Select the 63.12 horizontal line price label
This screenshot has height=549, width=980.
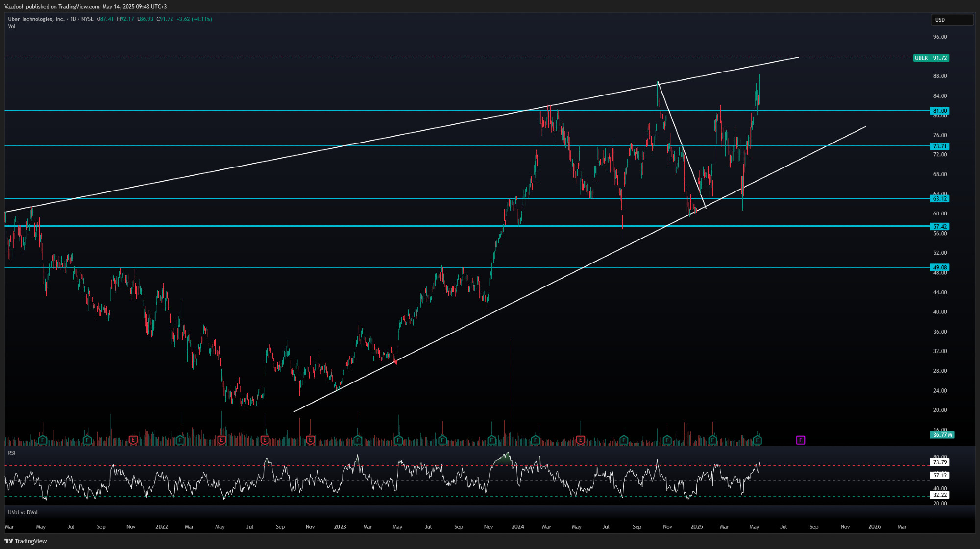click(940, 199)
